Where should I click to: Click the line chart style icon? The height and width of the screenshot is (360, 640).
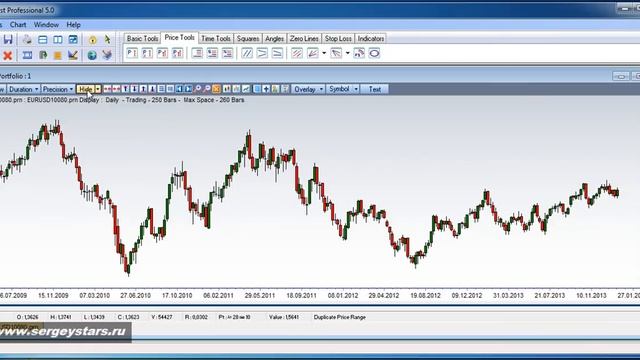tap(246, 89)
